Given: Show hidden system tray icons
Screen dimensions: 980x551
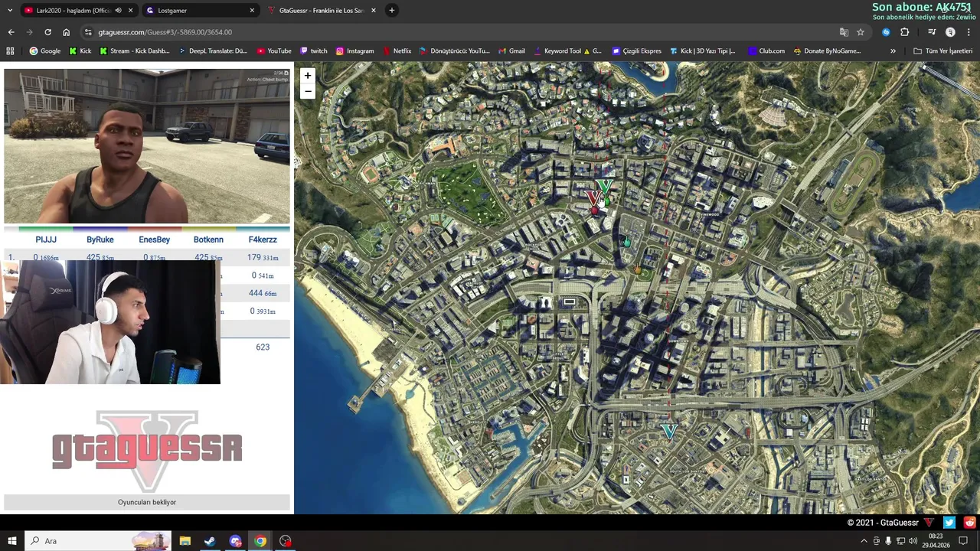Looking at the screenshot, I should [x=864, y=541].
